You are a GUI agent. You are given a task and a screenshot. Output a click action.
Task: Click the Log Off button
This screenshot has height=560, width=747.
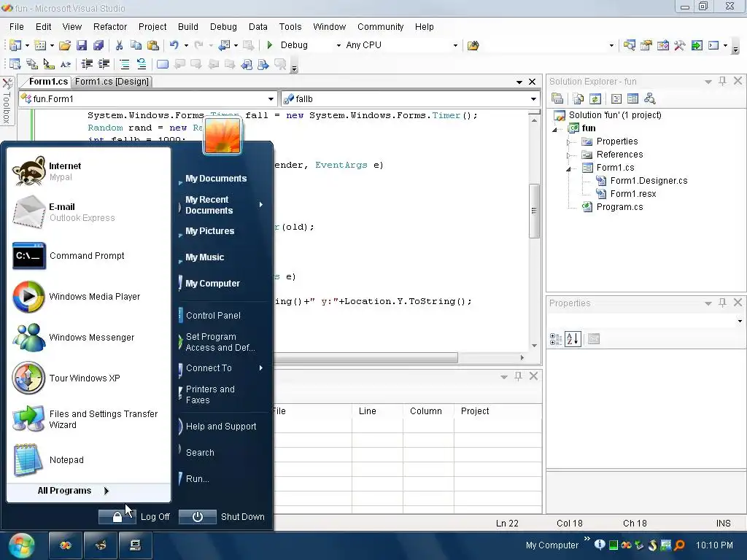(134, 517)
